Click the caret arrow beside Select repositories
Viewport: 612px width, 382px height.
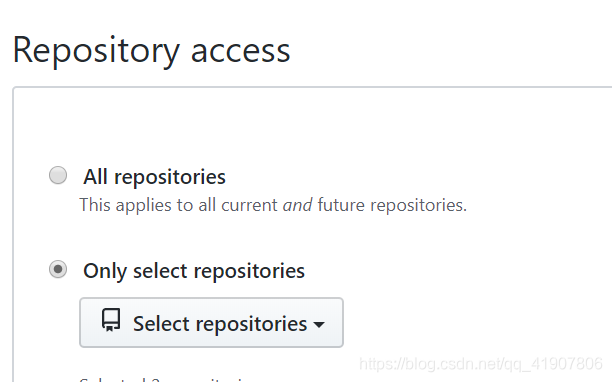[x=319, y=324]
